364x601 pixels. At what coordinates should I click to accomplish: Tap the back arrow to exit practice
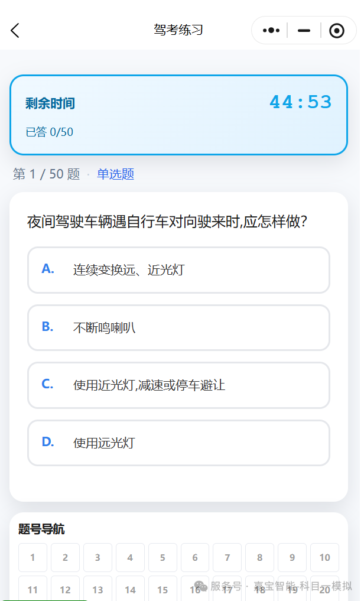point(14,30)
